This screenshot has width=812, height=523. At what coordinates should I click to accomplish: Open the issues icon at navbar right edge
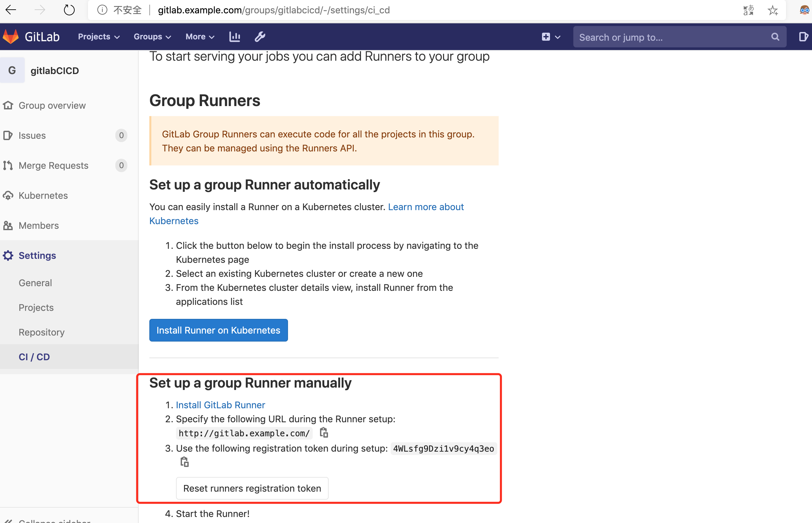(x=803, y=37)
